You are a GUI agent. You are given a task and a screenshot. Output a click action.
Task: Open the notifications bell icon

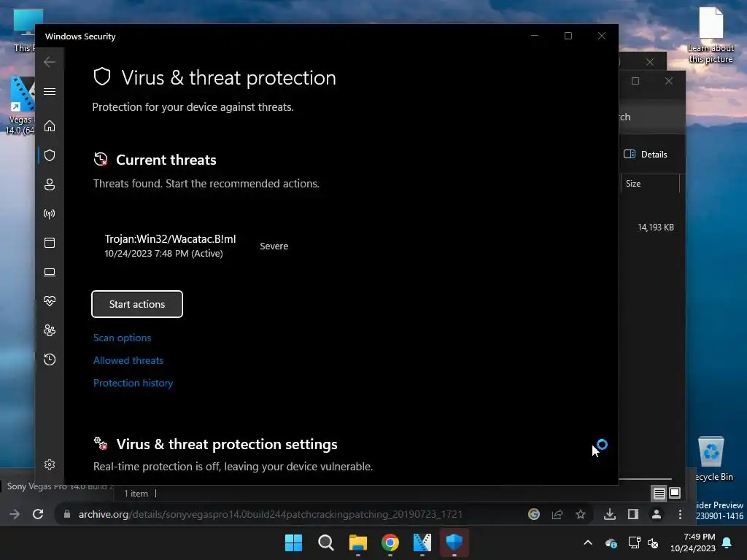[727, 542]
